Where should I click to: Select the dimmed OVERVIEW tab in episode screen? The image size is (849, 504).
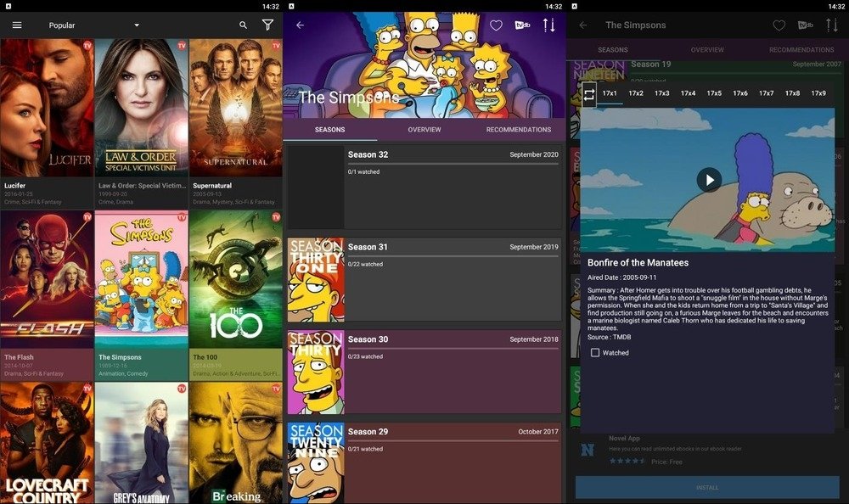click(707, 49)
